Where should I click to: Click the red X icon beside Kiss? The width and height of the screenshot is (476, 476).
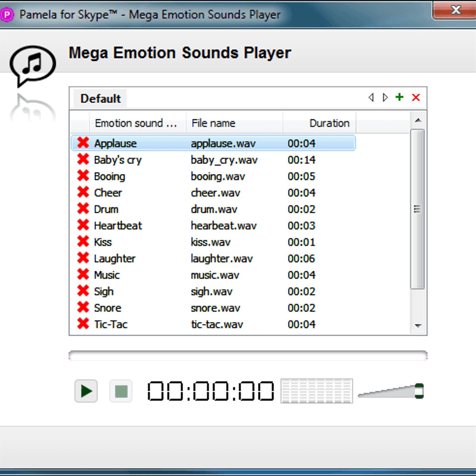coord(83,241)
